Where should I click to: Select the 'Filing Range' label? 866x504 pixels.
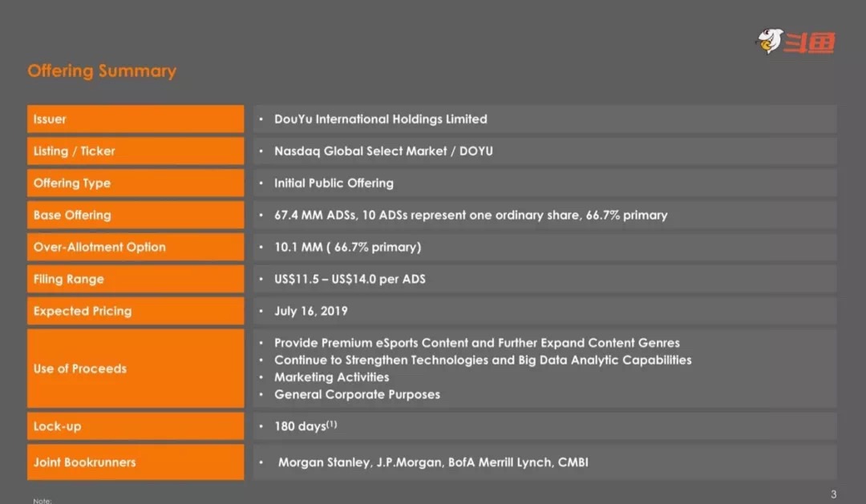(136, 279)
